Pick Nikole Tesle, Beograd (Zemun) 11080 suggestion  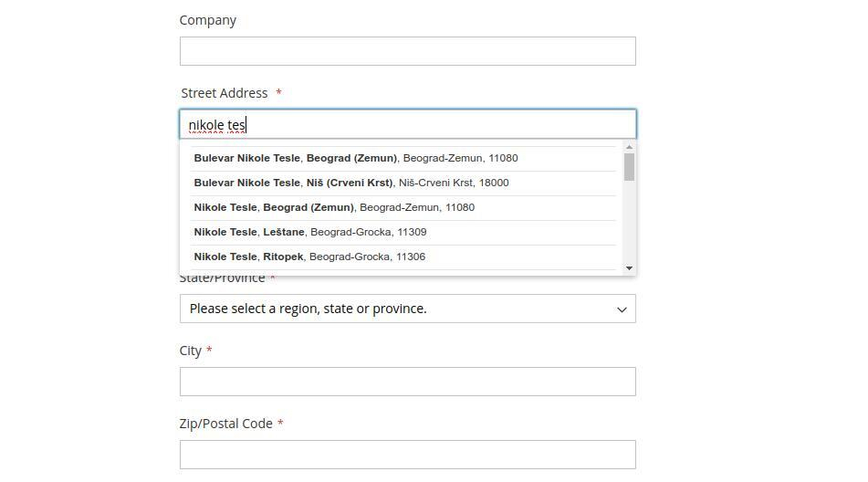point(334,207)
